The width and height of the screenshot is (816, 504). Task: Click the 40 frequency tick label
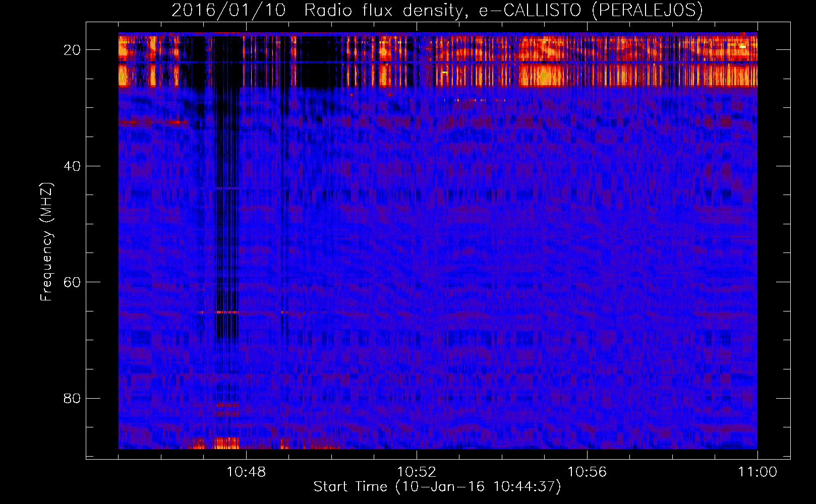pyautogui.click(x=73, y=166)
